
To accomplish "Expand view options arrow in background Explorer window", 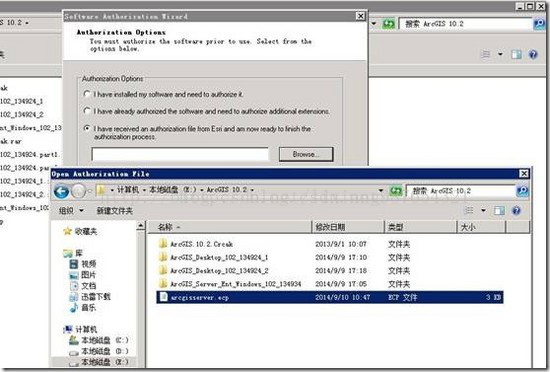I will (501, 54).
